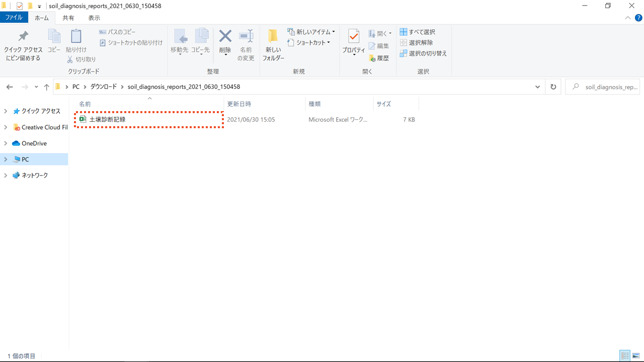The width and height of the screenshot is (644, 362).
Task: Sort by Type (種類) column
Action: pyautogui.click(x=314, y=104)
